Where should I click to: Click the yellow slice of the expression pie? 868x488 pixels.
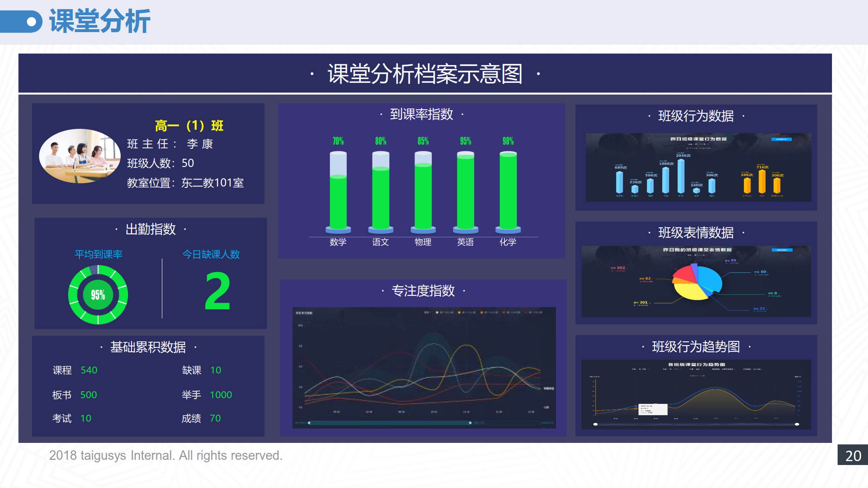[x=690, y=291]
